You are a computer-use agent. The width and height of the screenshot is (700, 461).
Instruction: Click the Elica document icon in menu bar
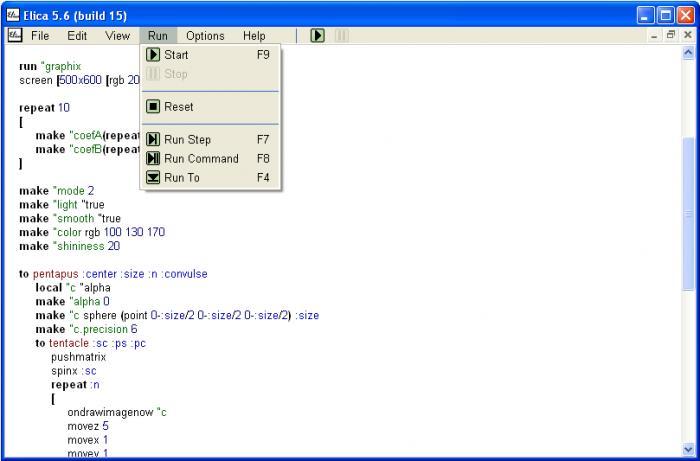coord(15,35)
